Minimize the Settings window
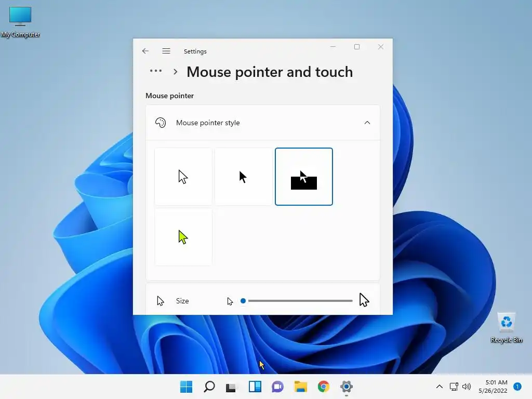This screenshot has width=532, height=399. [x=333, y=47]
